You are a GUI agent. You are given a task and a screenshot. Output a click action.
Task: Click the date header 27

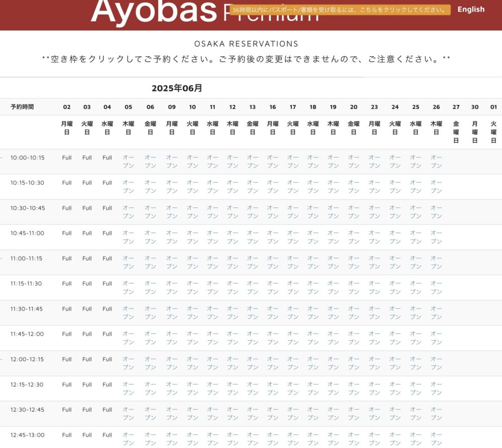coord(456,107)
